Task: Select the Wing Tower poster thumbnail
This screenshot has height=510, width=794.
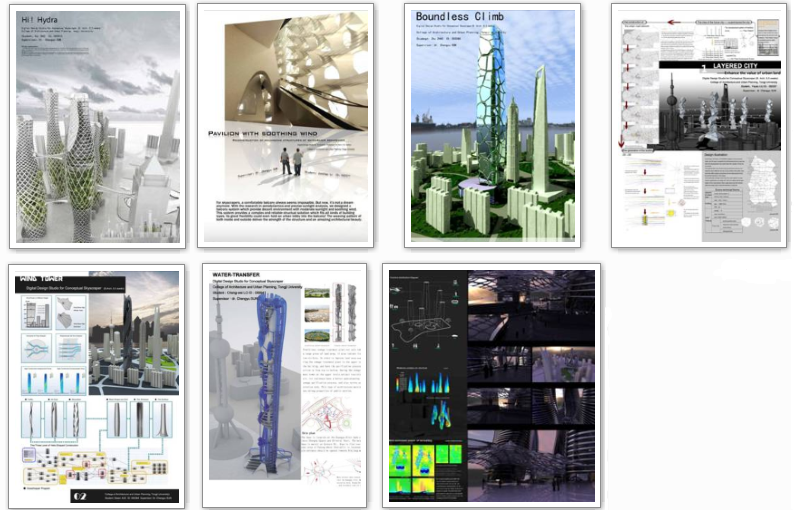Action: tap(96, 386)
